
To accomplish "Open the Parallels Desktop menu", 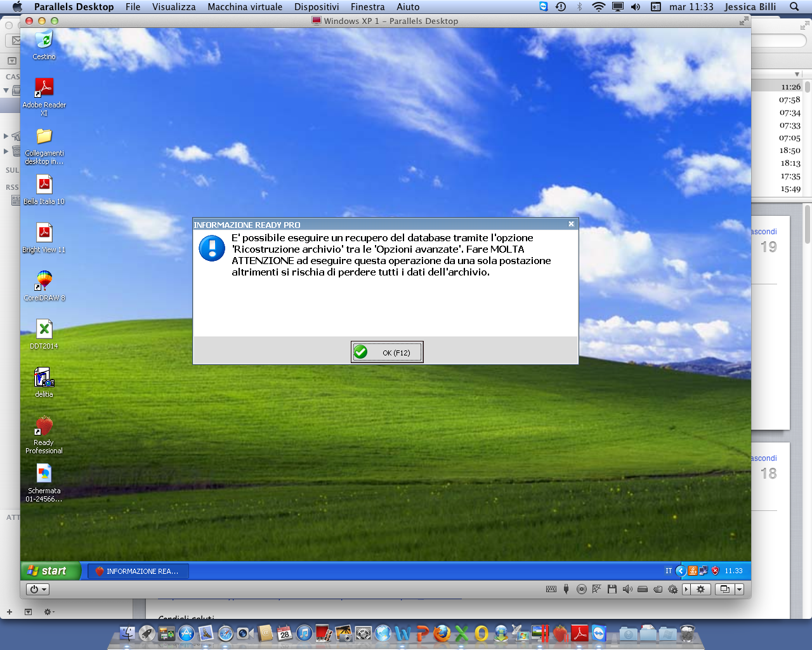I will coord(74,7).
